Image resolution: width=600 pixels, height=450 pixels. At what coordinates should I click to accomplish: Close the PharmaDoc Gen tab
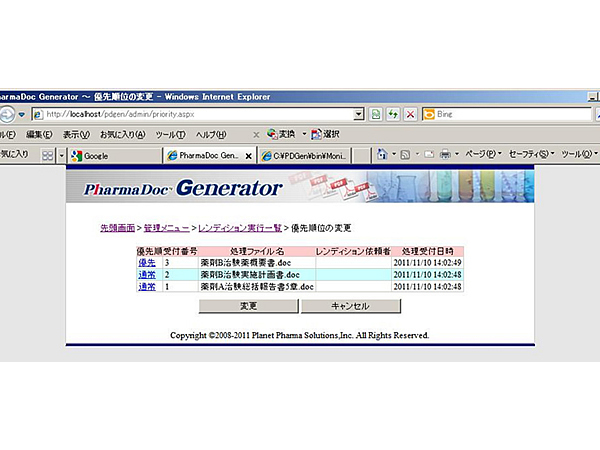pos(248,156)
